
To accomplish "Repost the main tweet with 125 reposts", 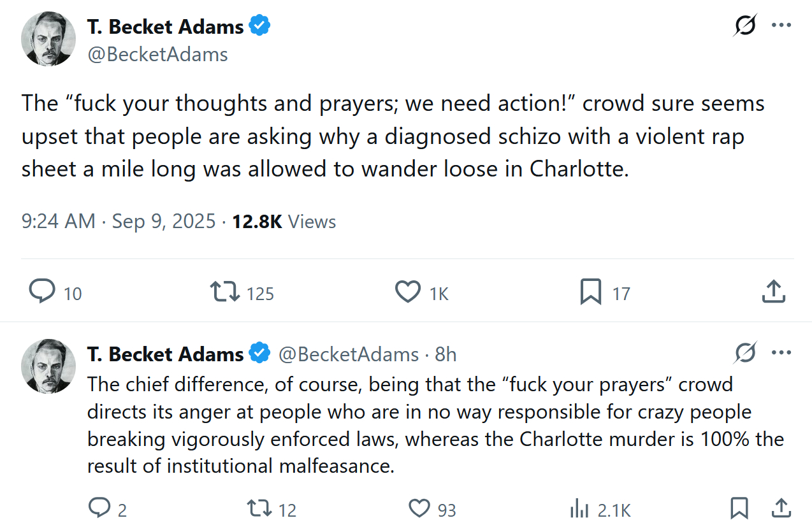I will 225,292.
